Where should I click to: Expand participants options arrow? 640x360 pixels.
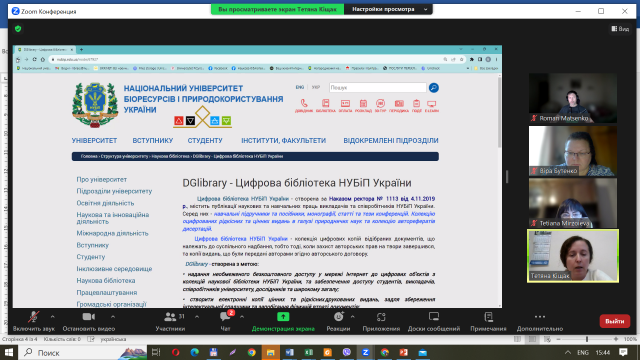[x=197, y=317]
